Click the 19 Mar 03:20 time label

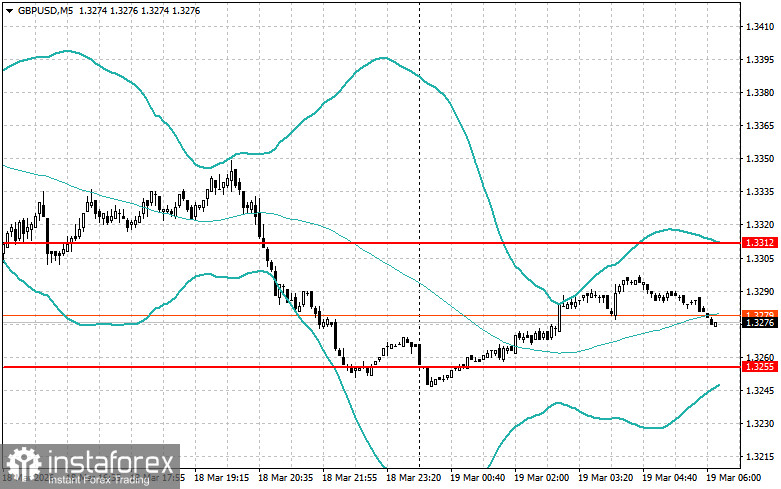606,478
